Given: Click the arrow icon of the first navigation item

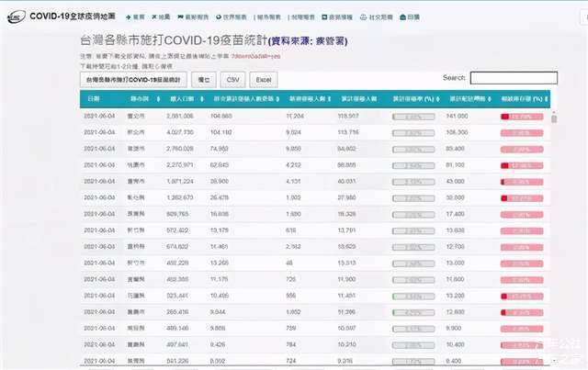Looking at the screenshot, I should point(129,17).
